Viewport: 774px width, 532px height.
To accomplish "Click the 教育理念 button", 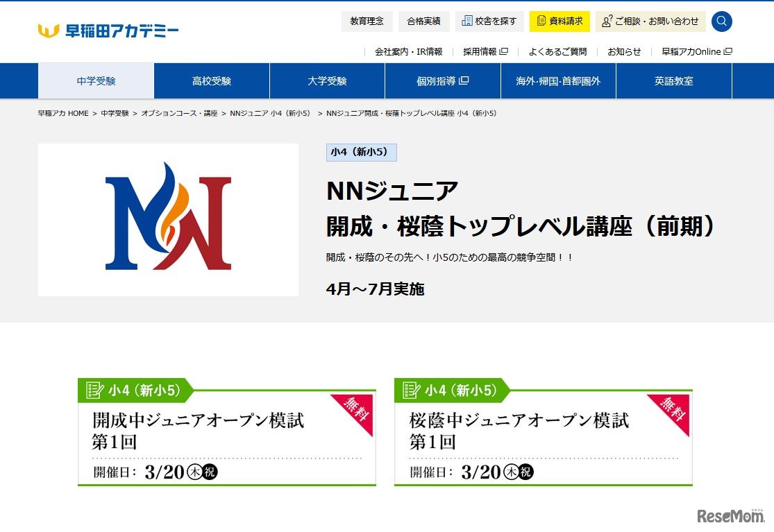I will [x=367, y=21].
